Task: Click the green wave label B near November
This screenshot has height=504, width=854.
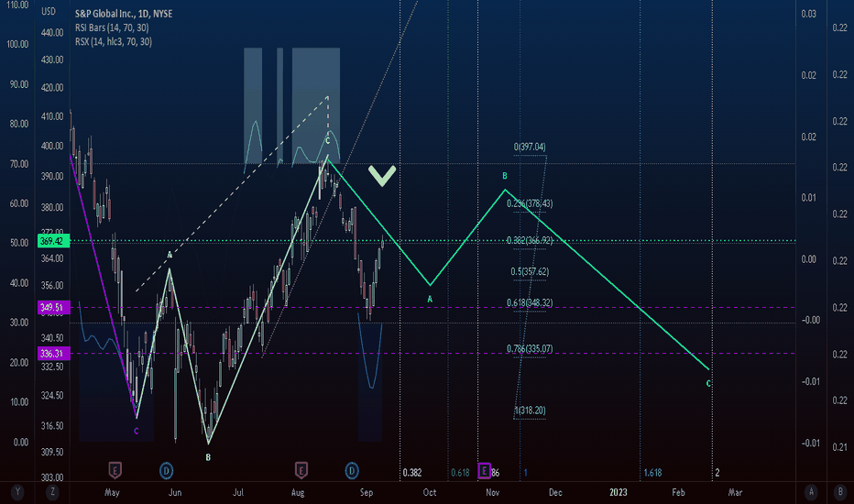Action: tap(505, 176)
